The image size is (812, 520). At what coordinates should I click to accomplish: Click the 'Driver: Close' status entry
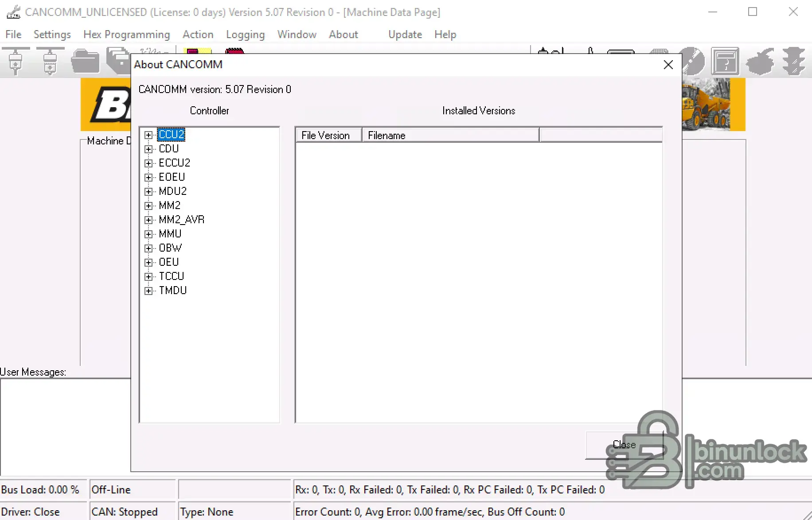43,512
